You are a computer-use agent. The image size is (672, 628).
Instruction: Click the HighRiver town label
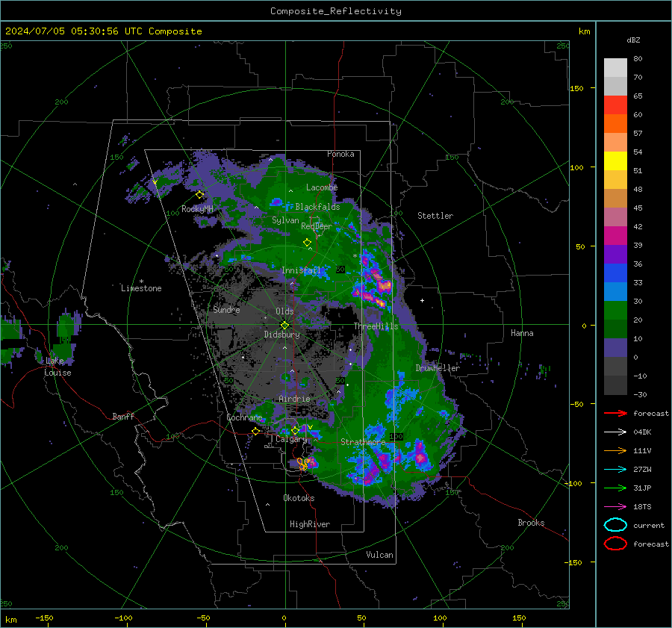pos(310,524)
